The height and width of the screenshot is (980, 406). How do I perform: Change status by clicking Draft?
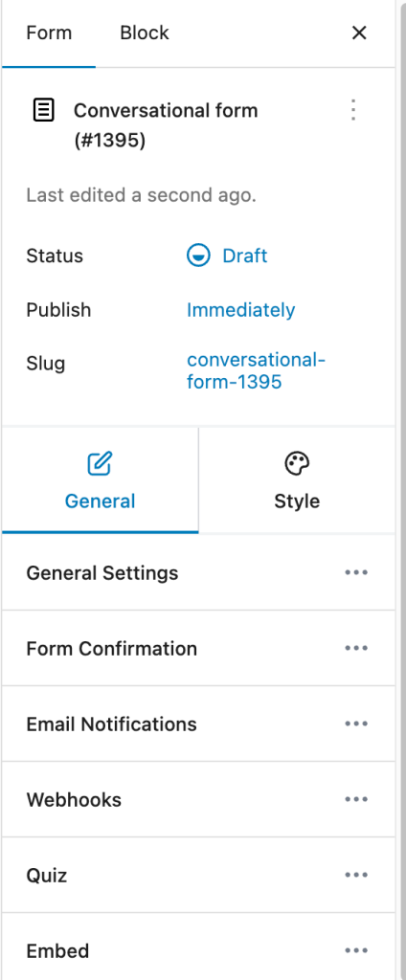(244, 256)
